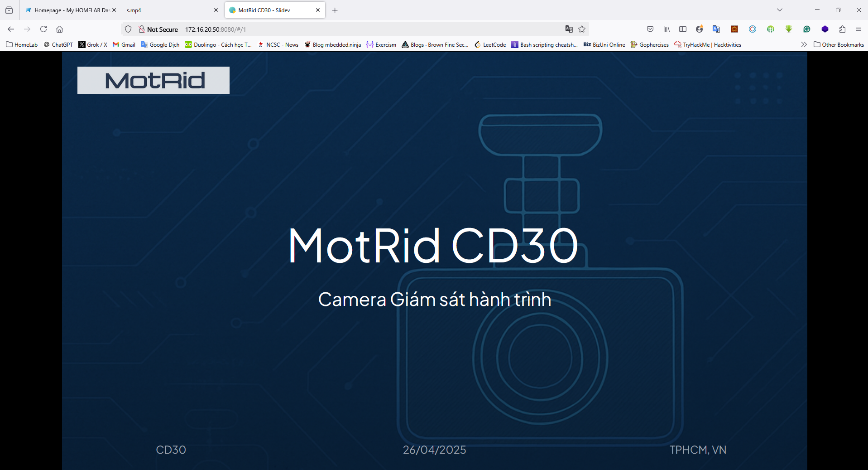Go to the browser home page
The height and width of the screenshot is (470, 868).
(59, 29)
